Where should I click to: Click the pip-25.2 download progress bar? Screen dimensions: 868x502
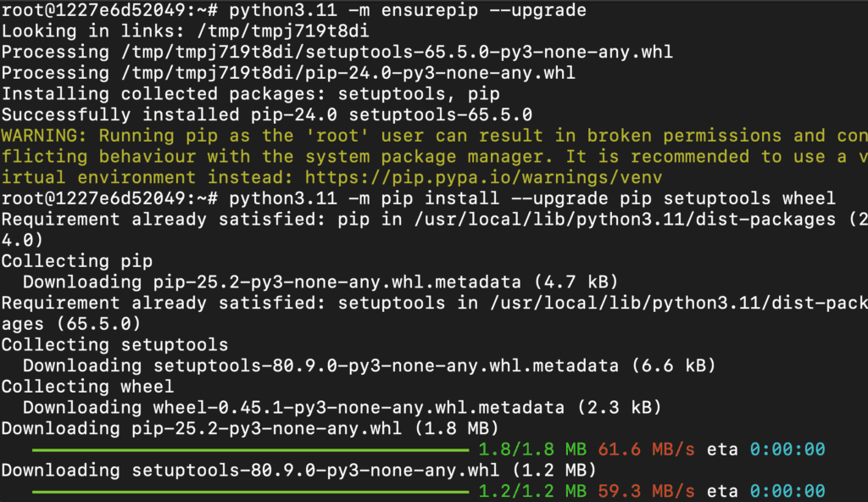tap(250, 449)
